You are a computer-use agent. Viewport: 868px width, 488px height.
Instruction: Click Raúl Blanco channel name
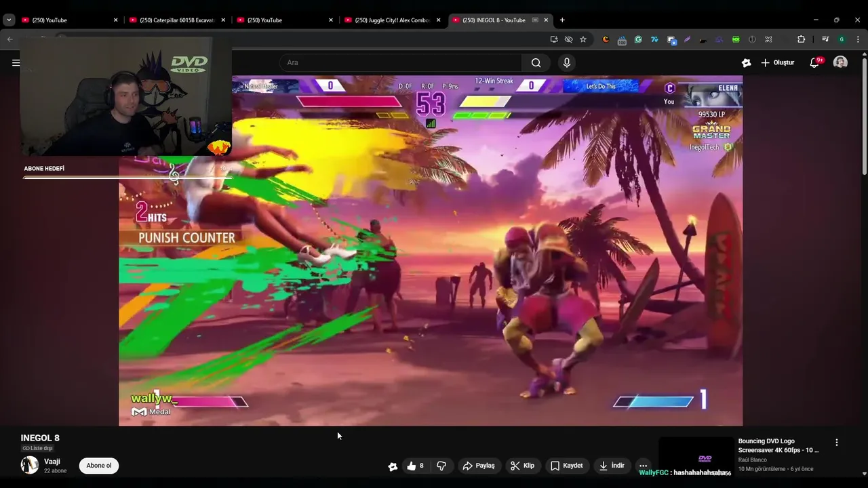(753, 460)
